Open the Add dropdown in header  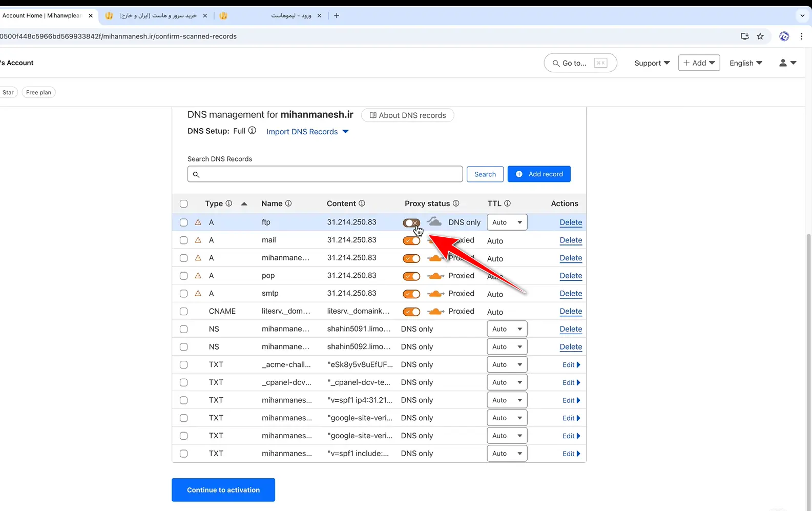699,63
